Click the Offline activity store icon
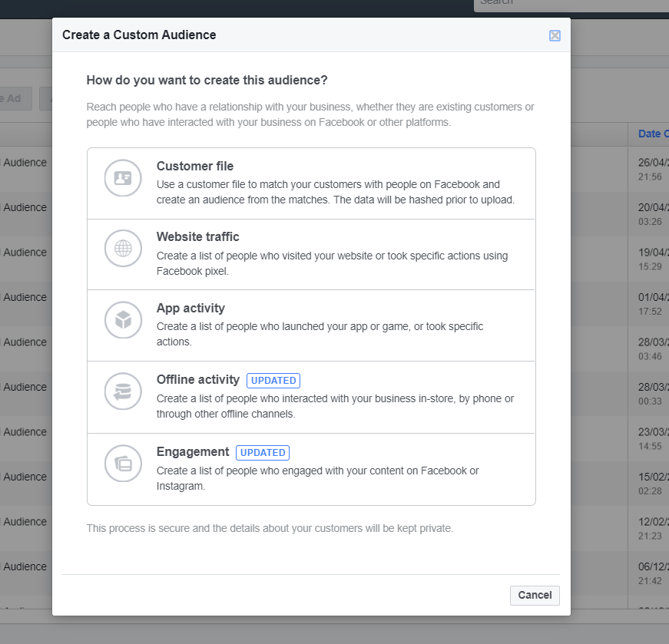 tap(123, 391)
